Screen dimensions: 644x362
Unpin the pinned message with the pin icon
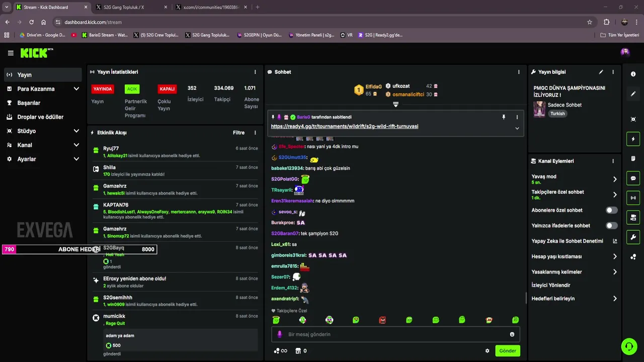(503, 117)
